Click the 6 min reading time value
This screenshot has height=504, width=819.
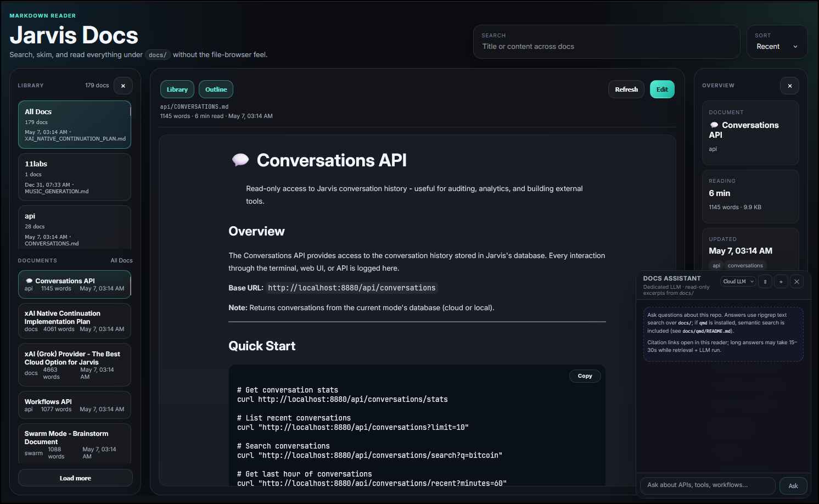[719, 193]
